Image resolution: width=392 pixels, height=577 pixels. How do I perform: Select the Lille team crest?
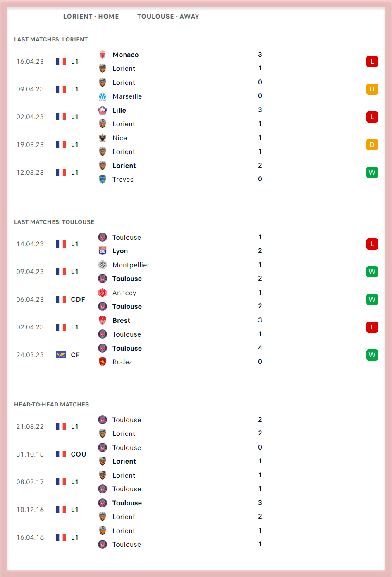103,110
